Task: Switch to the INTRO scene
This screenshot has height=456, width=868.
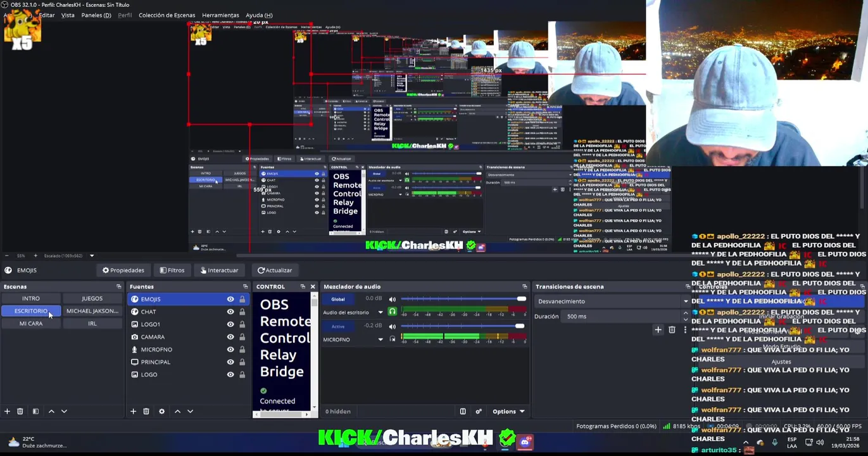Action: tap(31, 298)
